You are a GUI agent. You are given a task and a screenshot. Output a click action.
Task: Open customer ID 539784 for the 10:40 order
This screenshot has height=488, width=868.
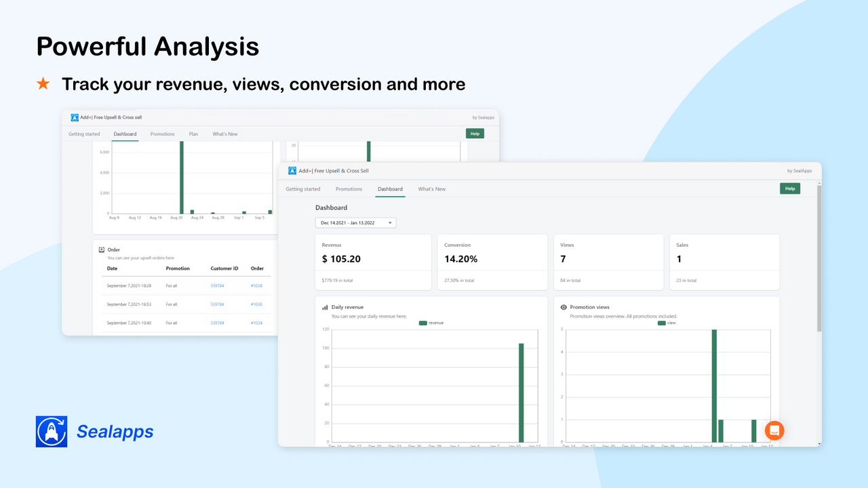[217, 323]
